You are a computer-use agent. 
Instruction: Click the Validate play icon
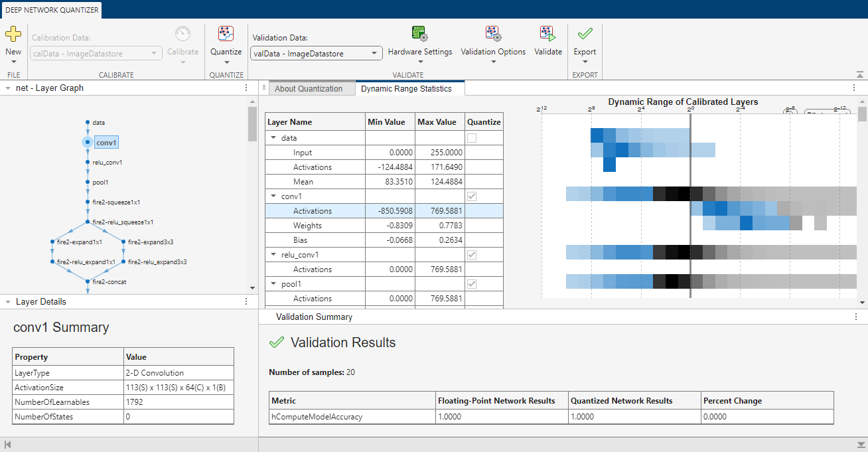coord(547,34)
